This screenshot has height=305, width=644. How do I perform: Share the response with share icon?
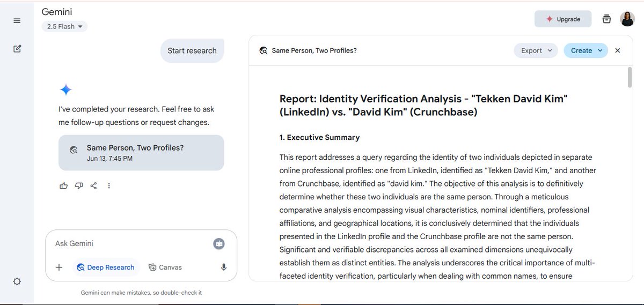click(x=94, y=185)
